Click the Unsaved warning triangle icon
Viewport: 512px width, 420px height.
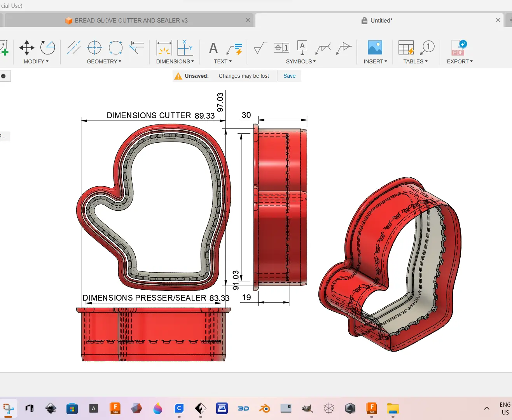178,76
